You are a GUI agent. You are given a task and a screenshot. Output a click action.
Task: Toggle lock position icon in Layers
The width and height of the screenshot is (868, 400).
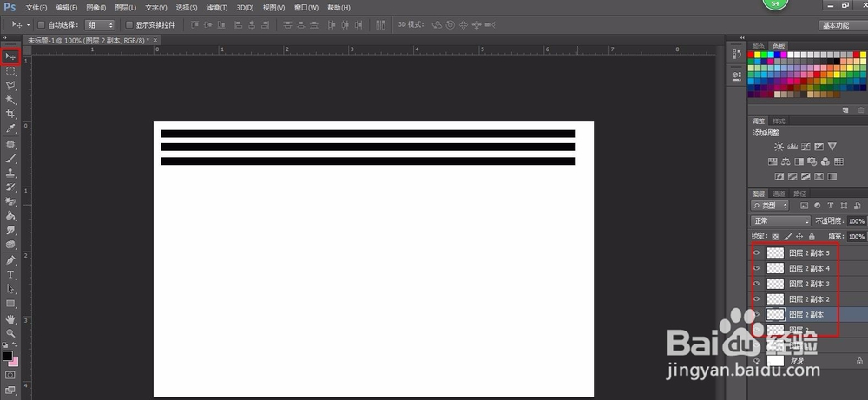click(799, 236)
